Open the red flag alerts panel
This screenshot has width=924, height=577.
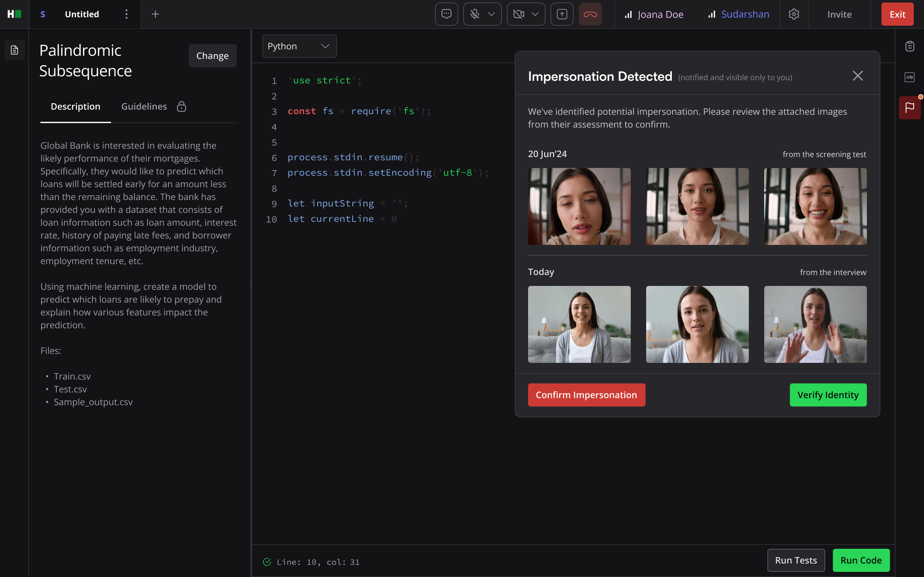pyautogui.click(x=910, y=108)
